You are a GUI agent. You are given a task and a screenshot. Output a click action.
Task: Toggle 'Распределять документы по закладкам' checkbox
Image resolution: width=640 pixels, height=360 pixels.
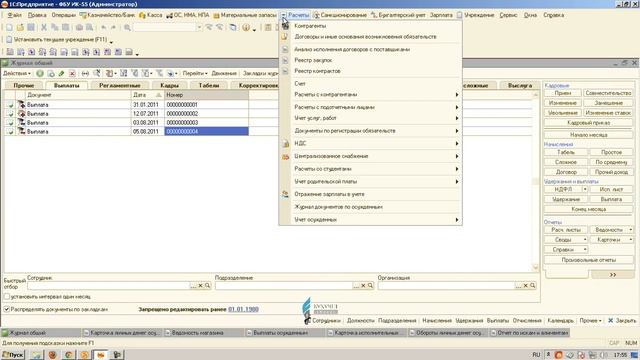pos(7,309)
